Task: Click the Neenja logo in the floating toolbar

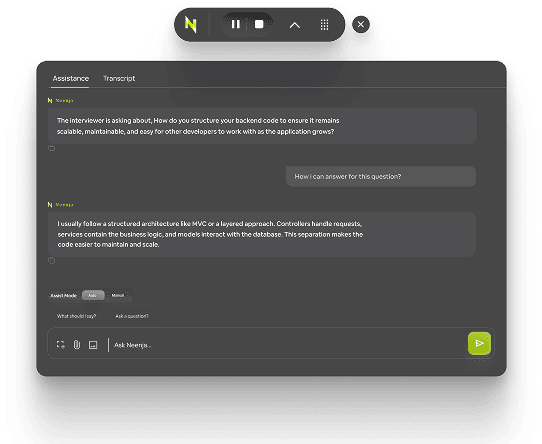Action: [190, 25]
